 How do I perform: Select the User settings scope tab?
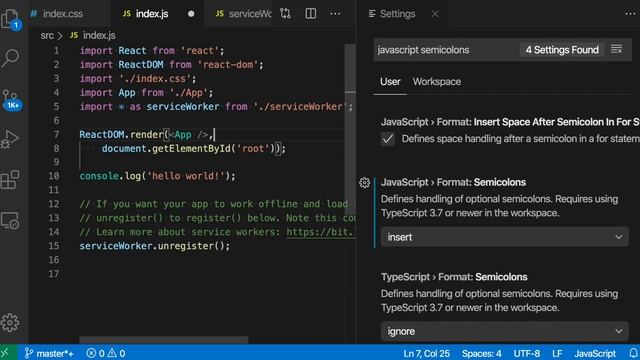tap(390, 82)
